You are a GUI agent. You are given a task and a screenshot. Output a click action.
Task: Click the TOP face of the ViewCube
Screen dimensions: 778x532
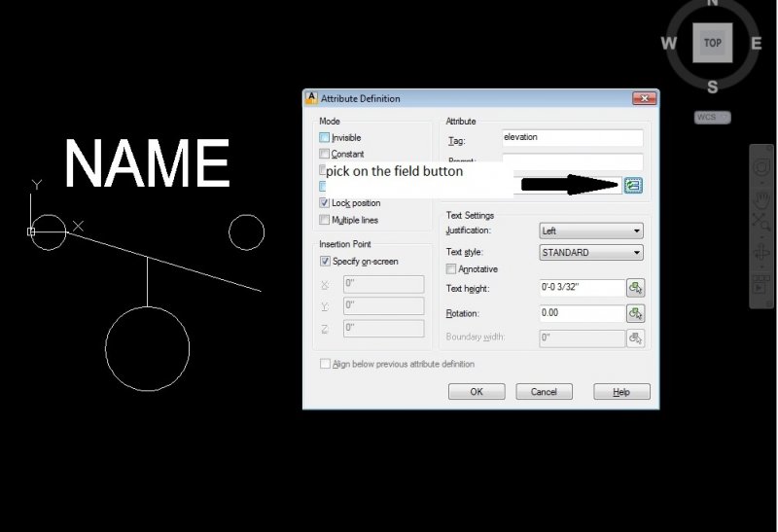point(713,43)
